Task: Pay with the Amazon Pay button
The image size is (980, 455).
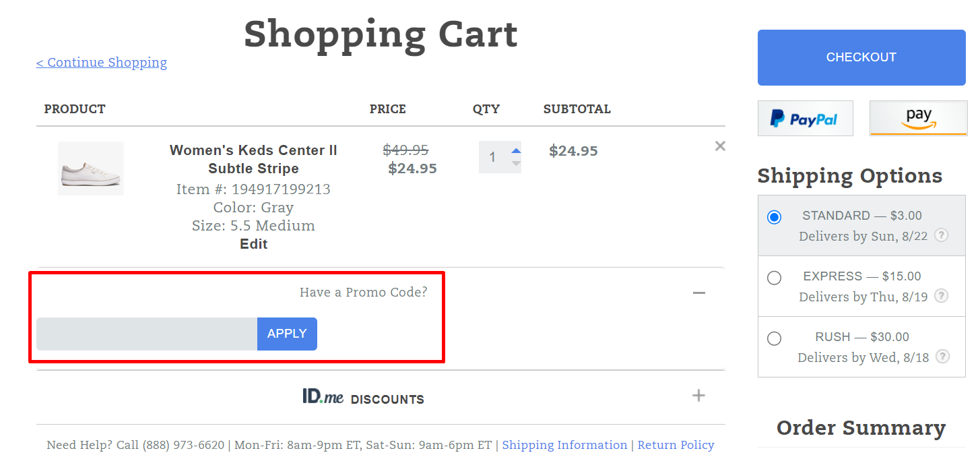Action: 918,119
